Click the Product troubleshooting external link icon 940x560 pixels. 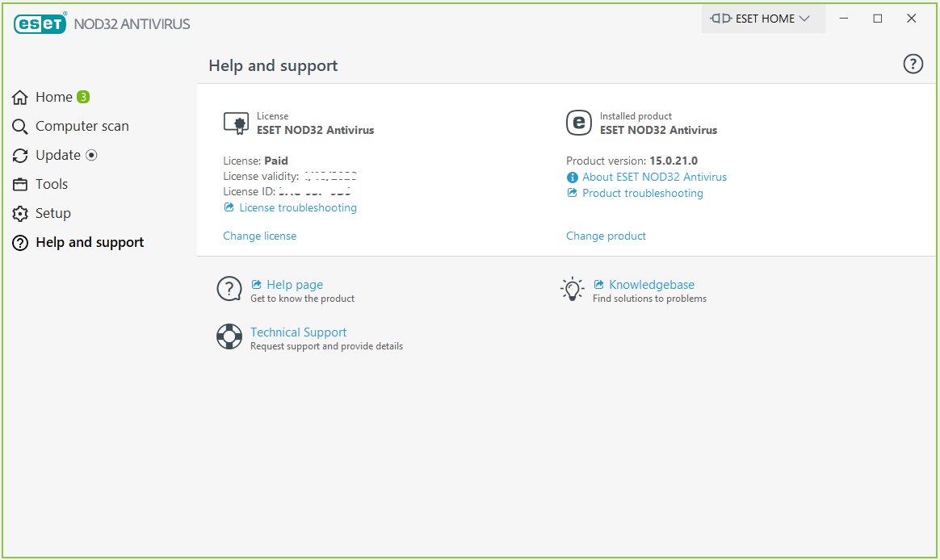coord(572,193)
